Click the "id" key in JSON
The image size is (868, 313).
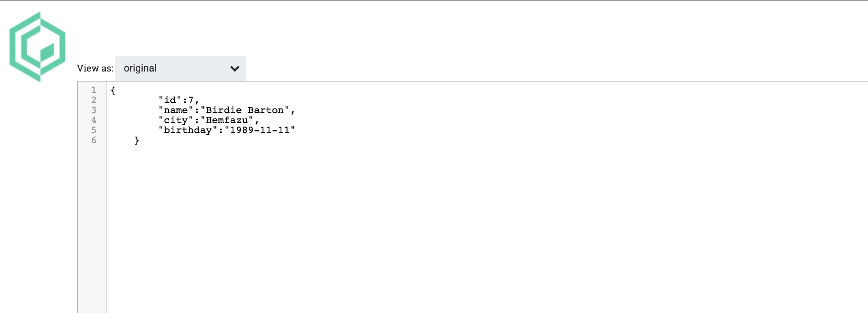(x=170, y=100)
